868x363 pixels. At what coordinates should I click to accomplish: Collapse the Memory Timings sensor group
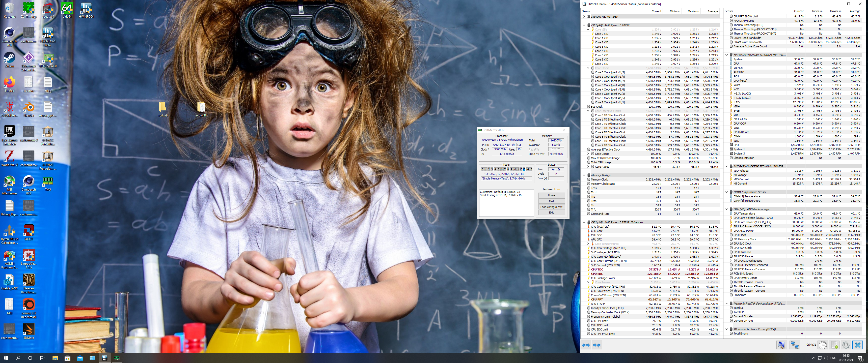click(584, 175)
